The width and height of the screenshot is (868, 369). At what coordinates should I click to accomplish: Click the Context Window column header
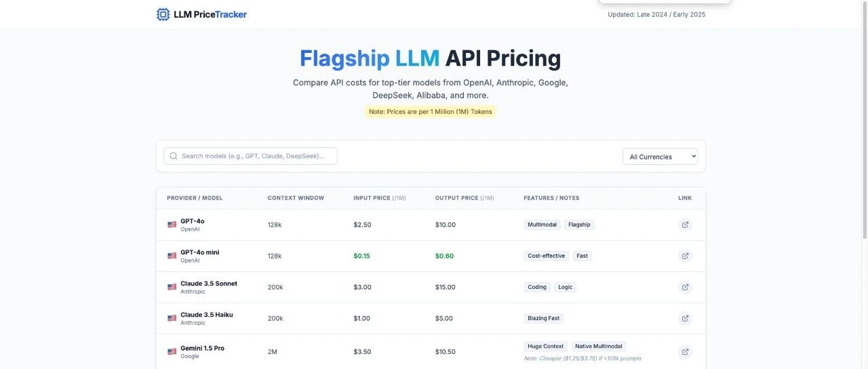coord(296,198)
